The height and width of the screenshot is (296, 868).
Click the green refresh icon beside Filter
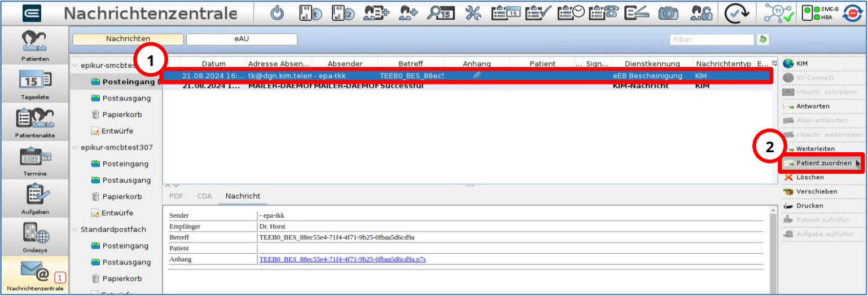[763, 39]
